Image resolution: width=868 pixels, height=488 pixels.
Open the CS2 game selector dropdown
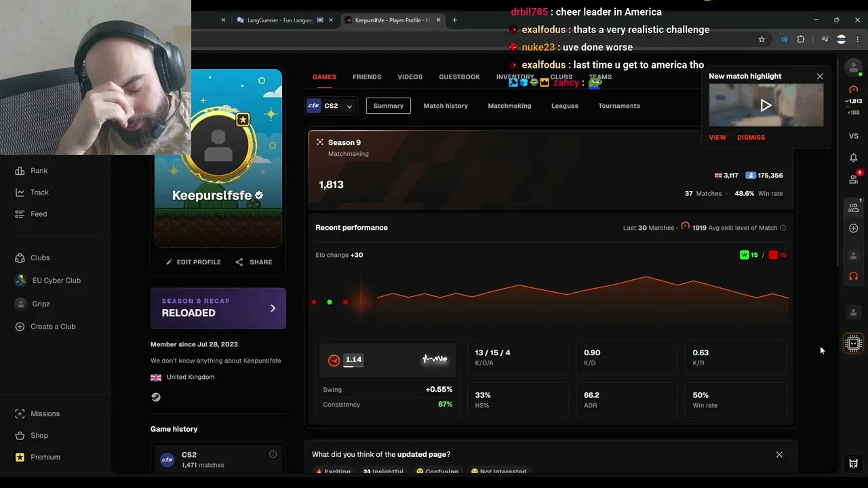pos(330,106)
